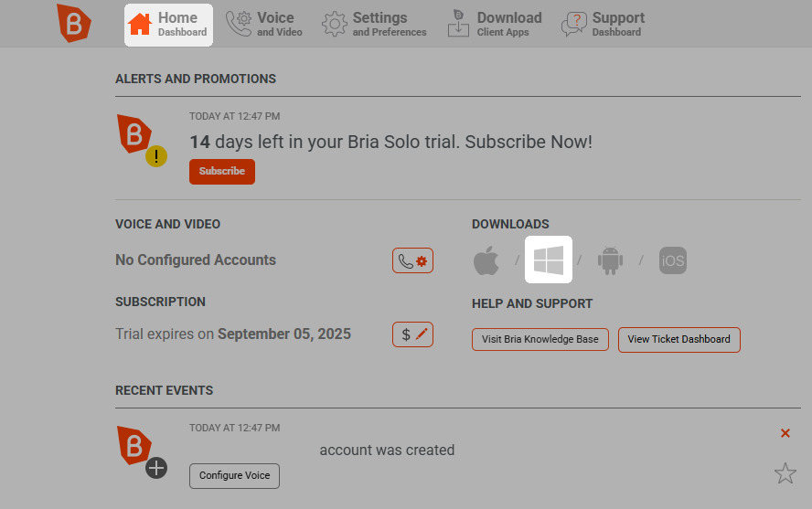Click the 'ALERTS AND PROMOTIONS' heading

(x=196, y=79)
